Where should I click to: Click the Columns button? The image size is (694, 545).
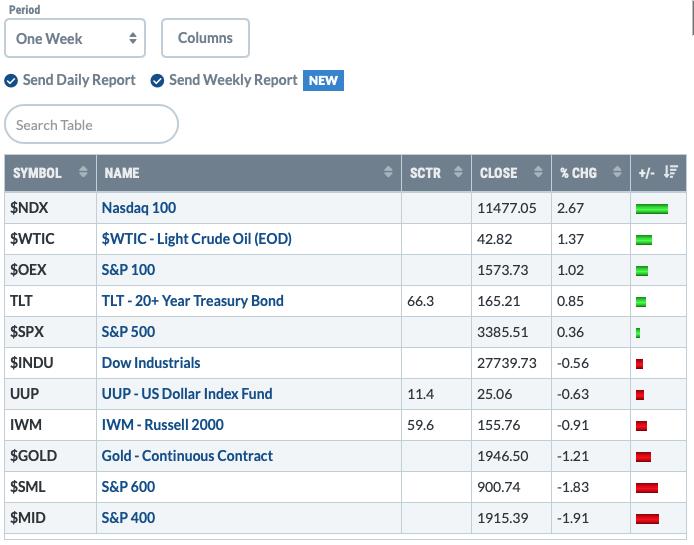point(205,38)
